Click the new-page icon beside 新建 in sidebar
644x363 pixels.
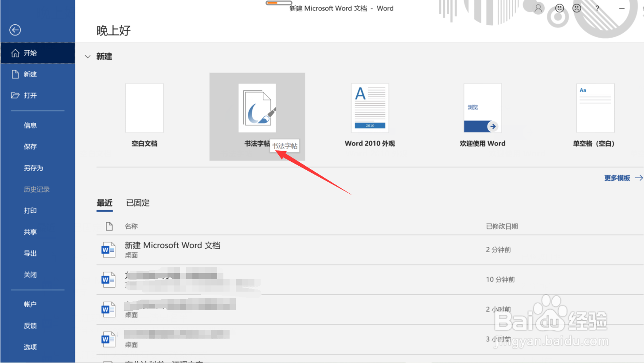(x=16, y=74)
